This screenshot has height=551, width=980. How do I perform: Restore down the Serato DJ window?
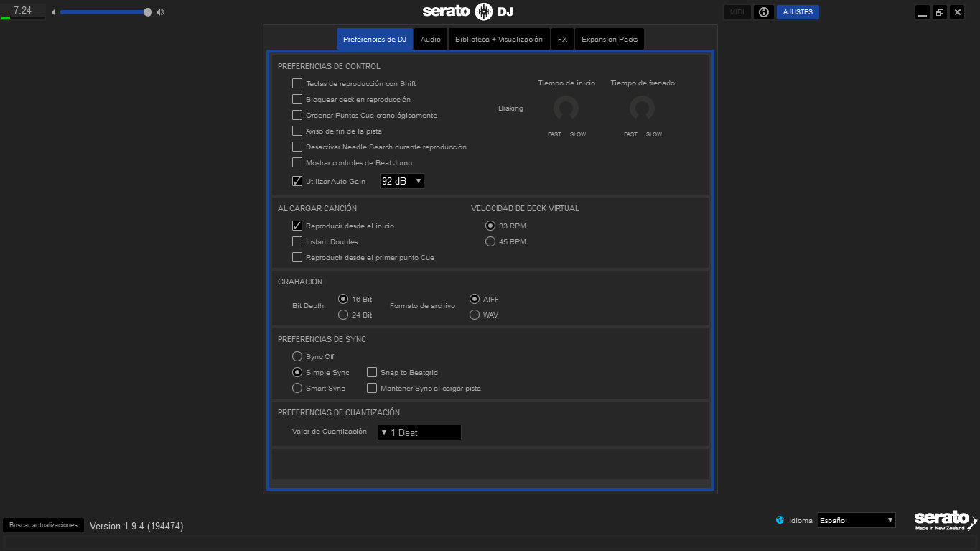click(940, 12)
